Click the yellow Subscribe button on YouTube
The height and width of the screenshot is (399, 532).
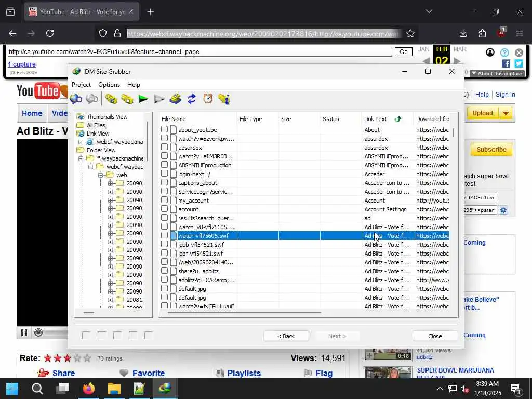pyautogui.click(x=491, y=150)
